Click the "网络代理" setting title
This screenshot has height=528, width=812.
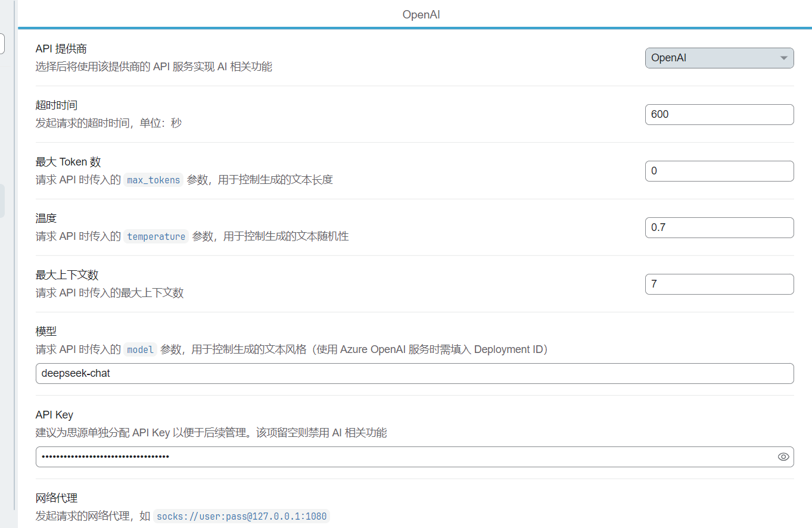click(57, 498)
